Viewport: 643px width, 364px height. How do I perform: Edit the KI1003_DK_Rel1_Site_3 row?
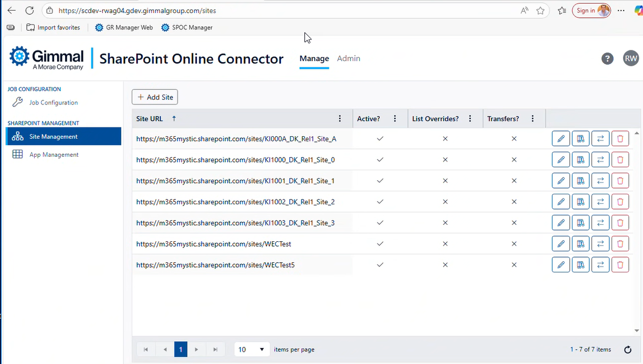click(561, 223)
